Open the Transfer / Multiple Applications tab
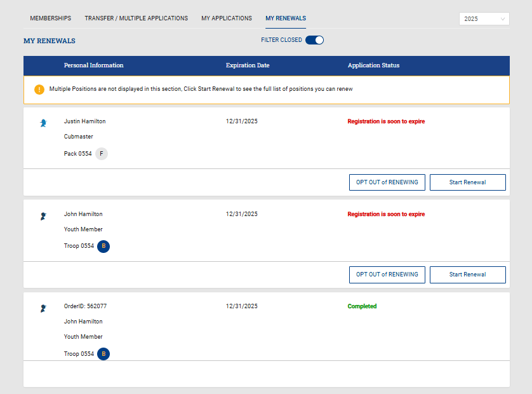Viewport: 532px width, 394px height. coord(136,18)
